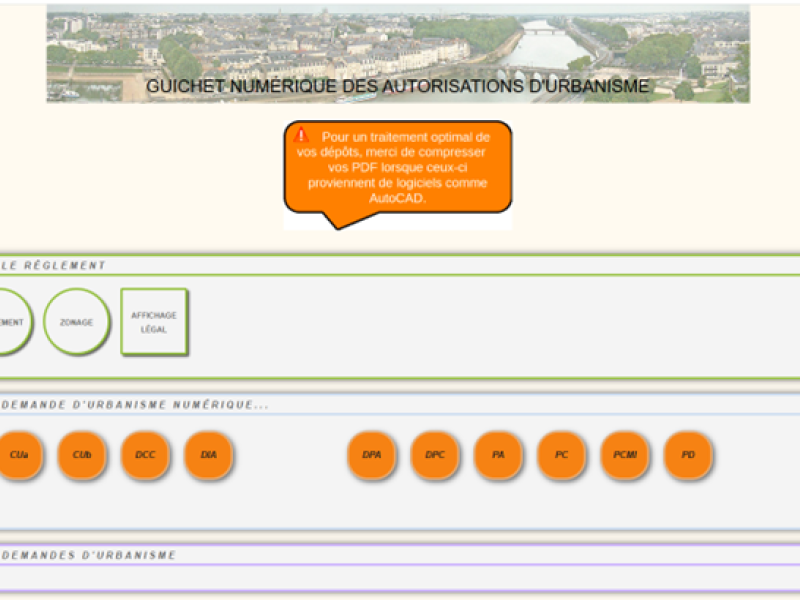Viewport: 800px width, 600px height.
Task: Click the orange PDF compression notice bubble
Action: click(398, 170)
